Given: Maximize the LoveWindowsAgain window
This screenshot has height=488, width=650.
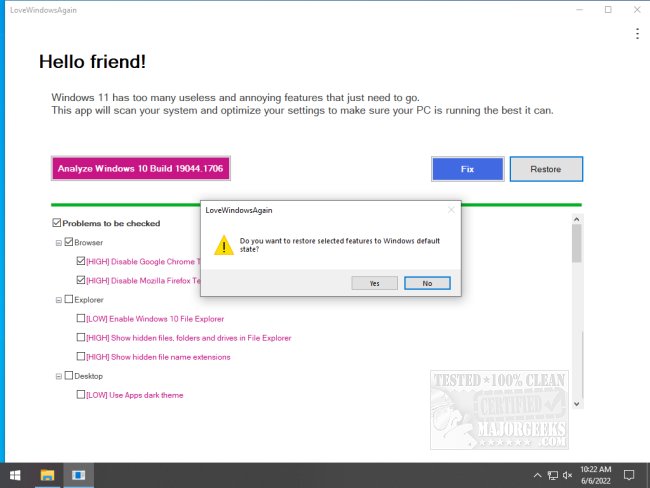Looking at the screenshot, I should 608,10.
